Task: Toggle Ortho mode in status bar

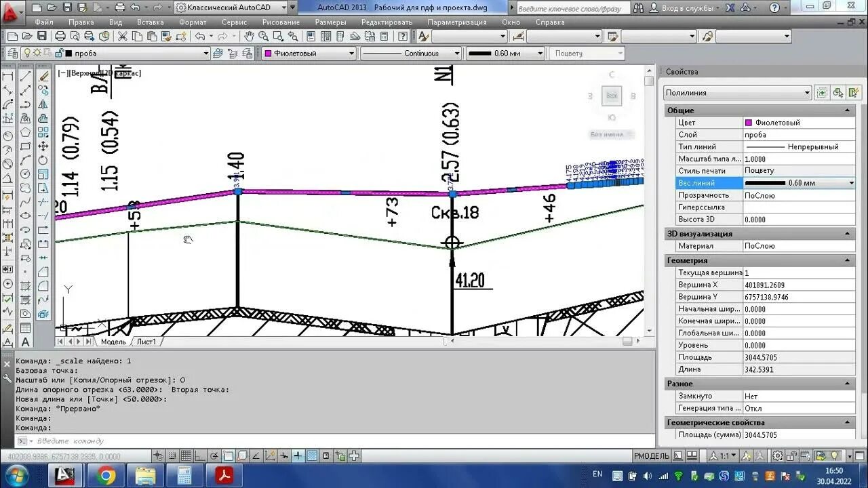Action: point(200,455)
